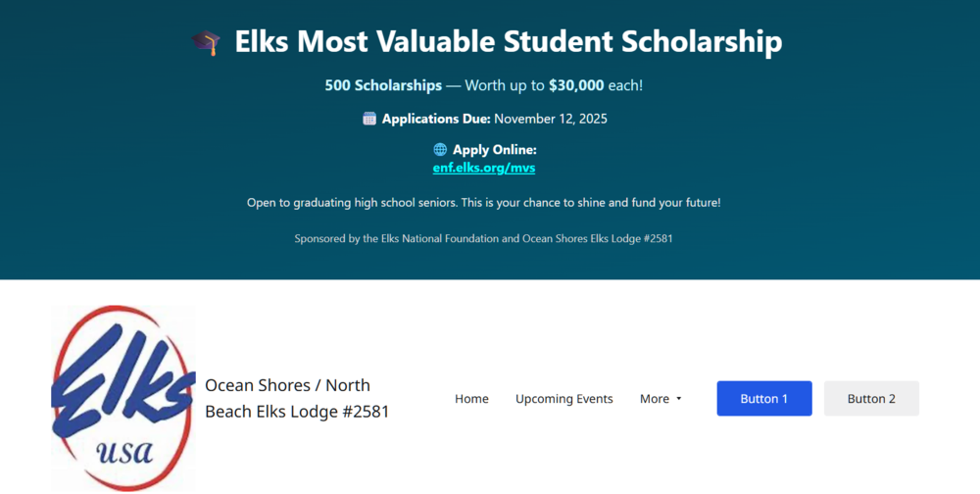980x494 pixels.
Task: Click the graduation cap icon
Action: [206, 43]
